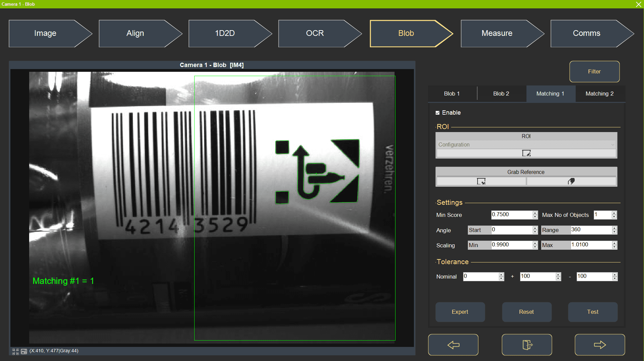The height and width of the screenshot is (361, 644).
Task: Click the grab reference from region icon
Action: point(481,181)
